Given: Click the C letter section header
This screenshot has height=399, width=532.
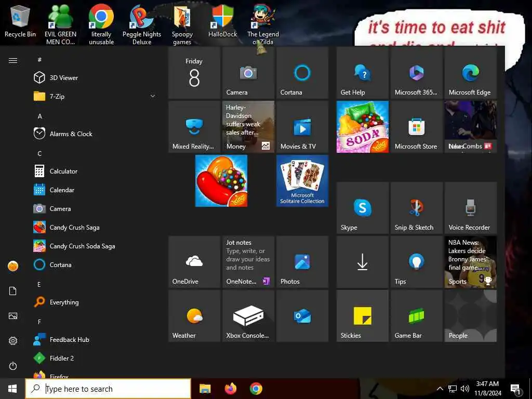Looking at the screenshot, I should click(39, 153).
